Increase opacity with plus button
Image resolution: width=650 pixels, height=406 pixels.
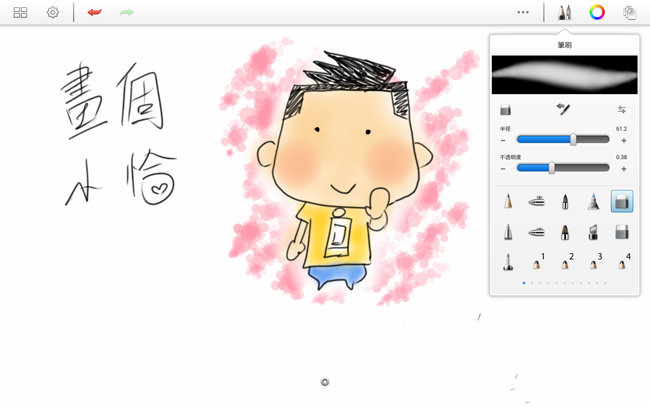[623, 169]
